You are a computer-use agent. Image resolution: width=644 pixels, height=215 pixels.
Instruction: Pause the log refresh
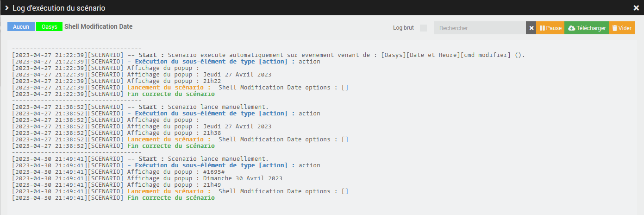click(x=550, y=28)
